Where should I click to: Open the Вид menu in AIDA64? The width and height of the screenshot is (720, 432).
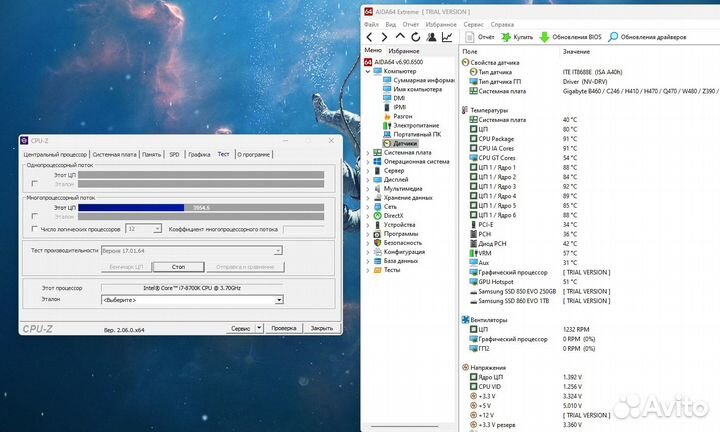(x=390, y=24)
